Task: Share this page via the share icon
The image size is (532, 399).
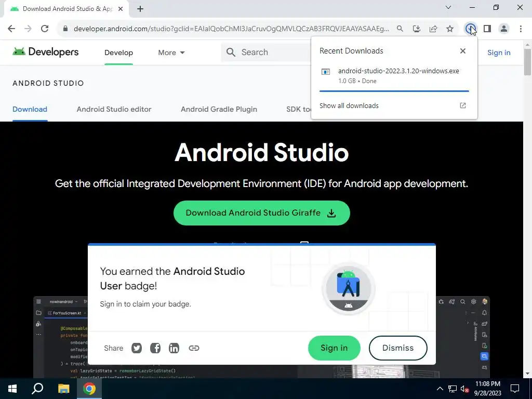Action: point(433,29)
